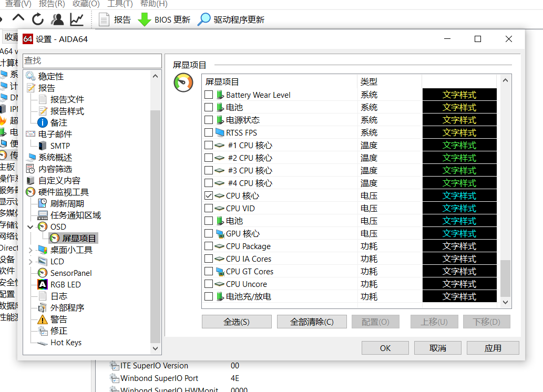Open 刷新周期 settings
This screenshot has width=543, height=392.
[67, 203]
